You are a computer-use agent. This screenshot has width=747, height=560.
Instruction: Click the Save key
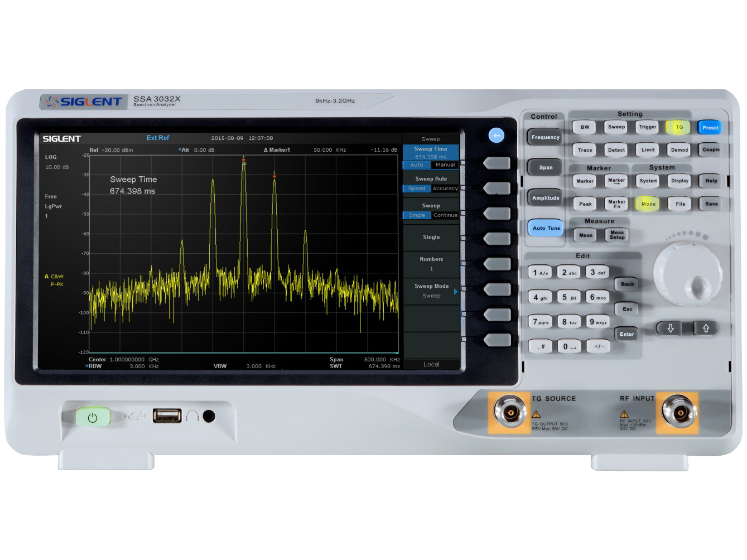pos(711,204)
